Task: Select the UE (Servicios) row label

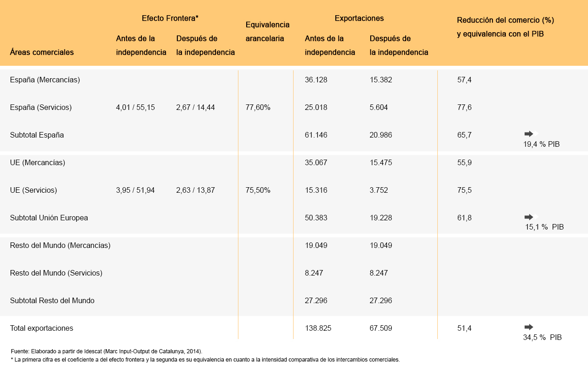Action: [34, 190]
